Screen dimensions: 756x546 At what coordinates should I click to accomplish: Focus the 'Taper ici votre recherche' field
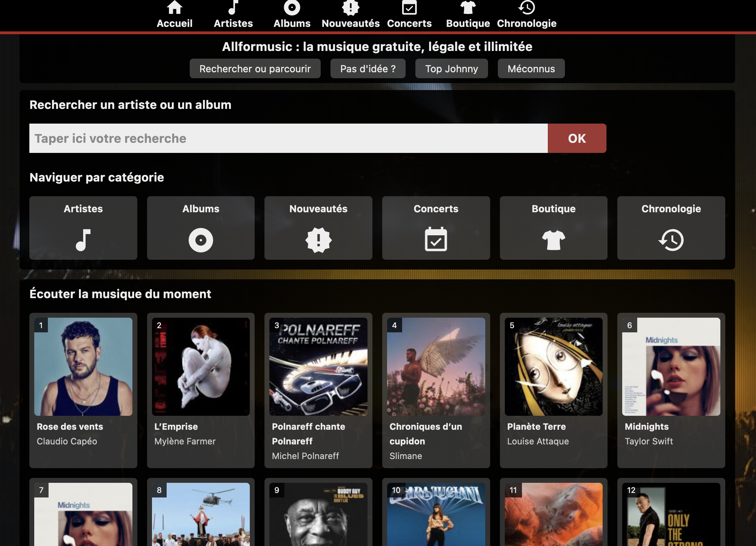(288, 139)
